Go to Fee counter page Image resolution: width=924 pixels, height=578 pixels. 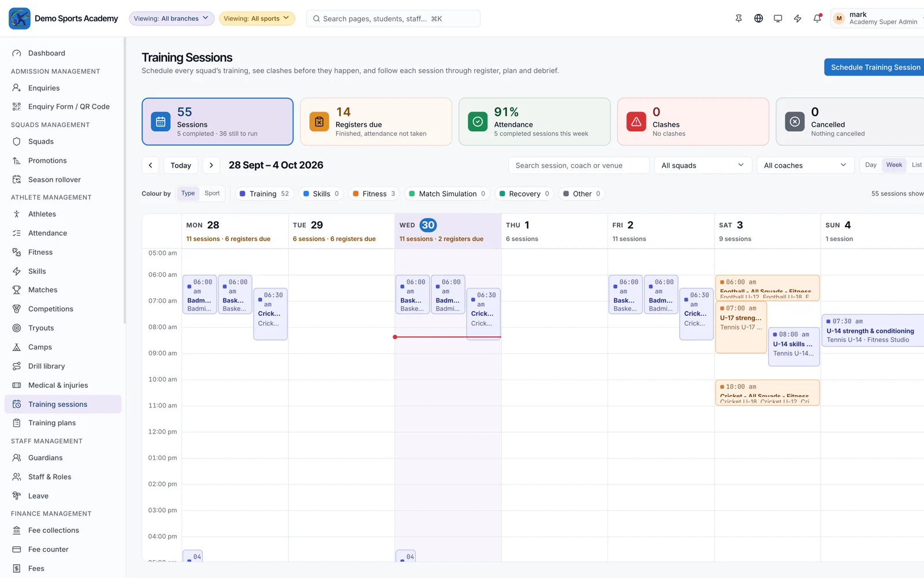[63, 549]
